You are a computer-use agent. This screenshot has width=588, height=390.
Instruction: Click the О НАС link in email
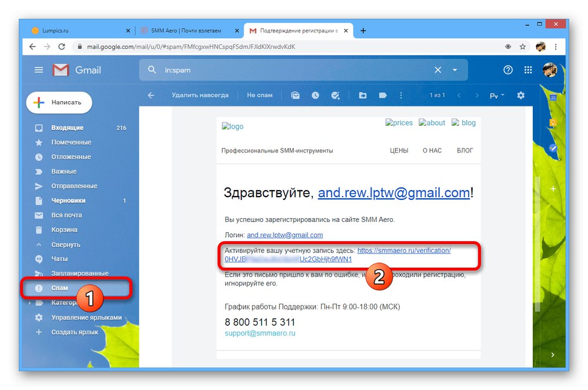(x=432, y=151)
